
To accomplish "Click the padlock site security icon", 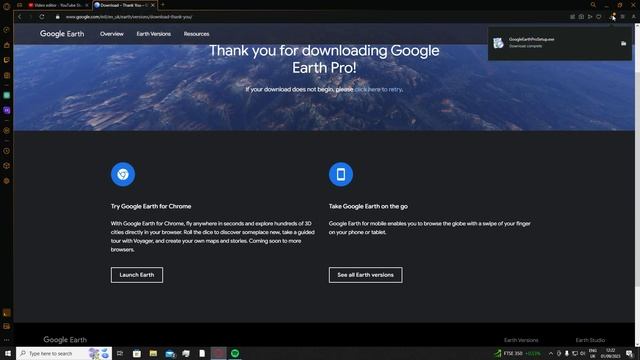I will point(58,17).
